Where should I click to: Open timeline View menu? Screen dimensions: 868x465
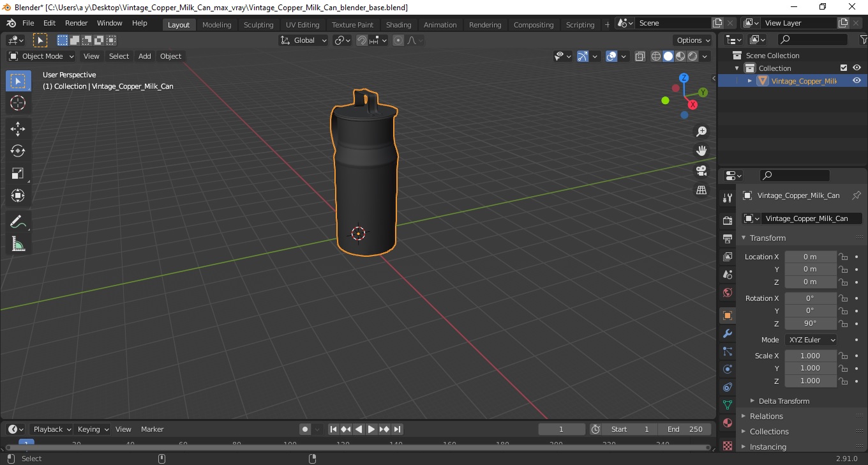(x=123, y=429)
